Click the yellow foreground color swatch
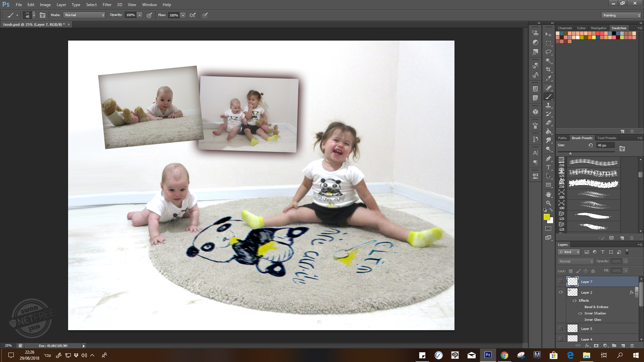Image resolution: width=644 pixels, height=362 pixels. (x=546, y=217)
